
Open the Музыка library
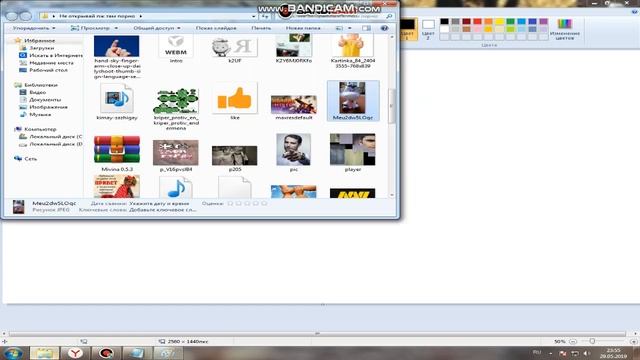(40, 114)
